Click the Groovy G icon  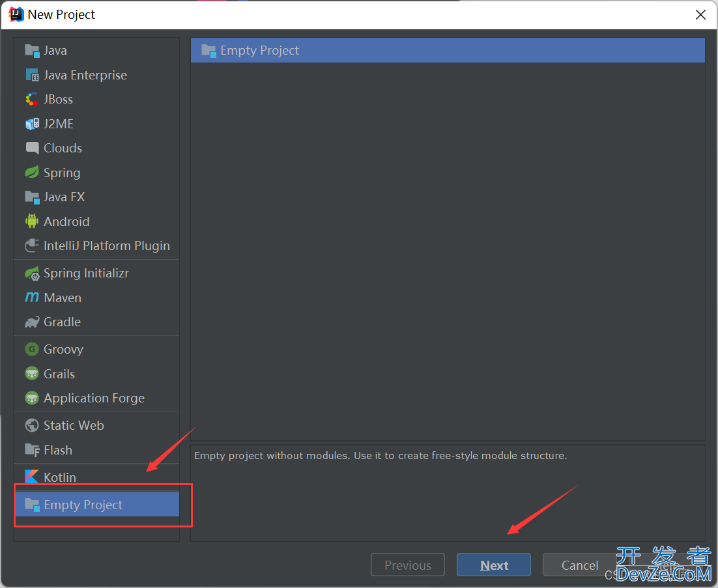point(32,349)
